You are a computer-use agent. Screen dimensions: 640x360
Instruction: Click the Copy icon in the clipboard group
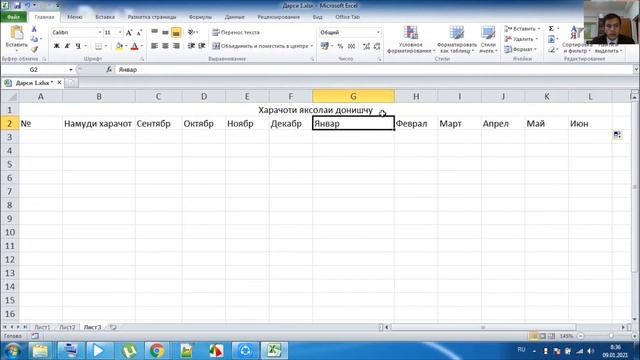click(x=34, y=39)
